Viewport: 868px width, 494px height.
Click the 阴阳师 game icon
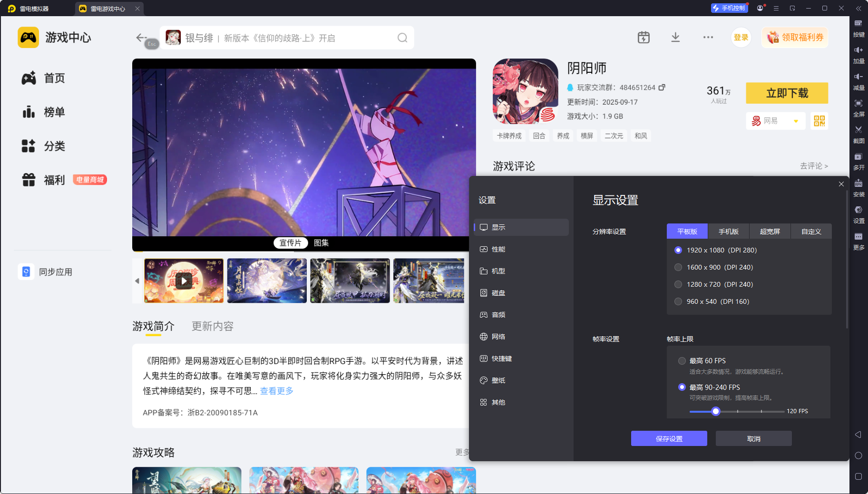526,91
